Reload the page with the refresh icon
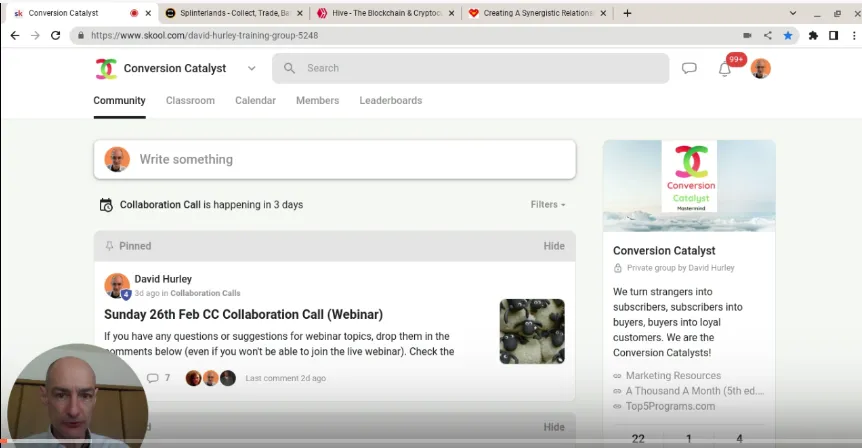 pyautogui.click(x=56, y=35)
